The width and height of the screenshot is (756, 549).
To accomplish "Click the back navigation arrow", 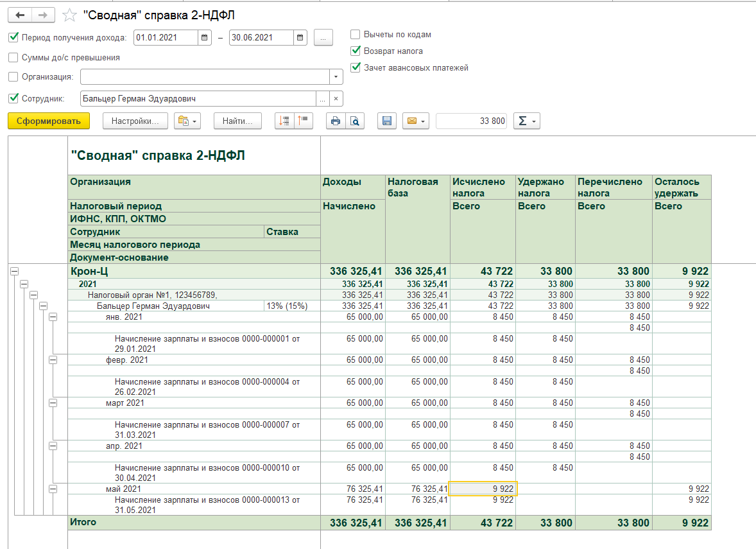I will (20, 15).
